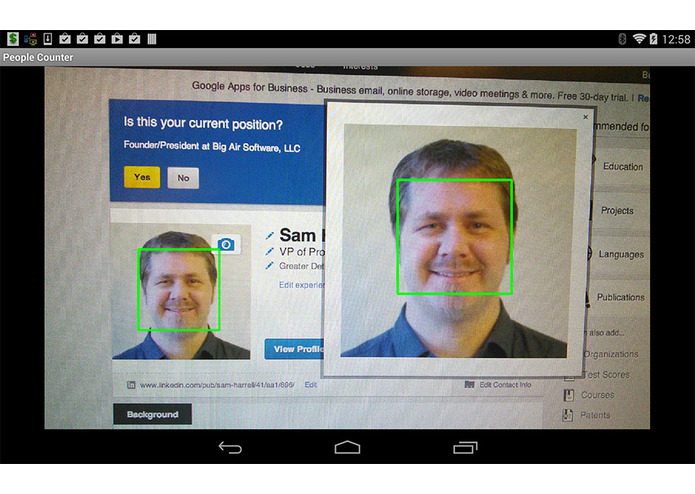Click the pencil icon beside VP of Pro
This screenshot has height=494, width=695.
[269, 251]
